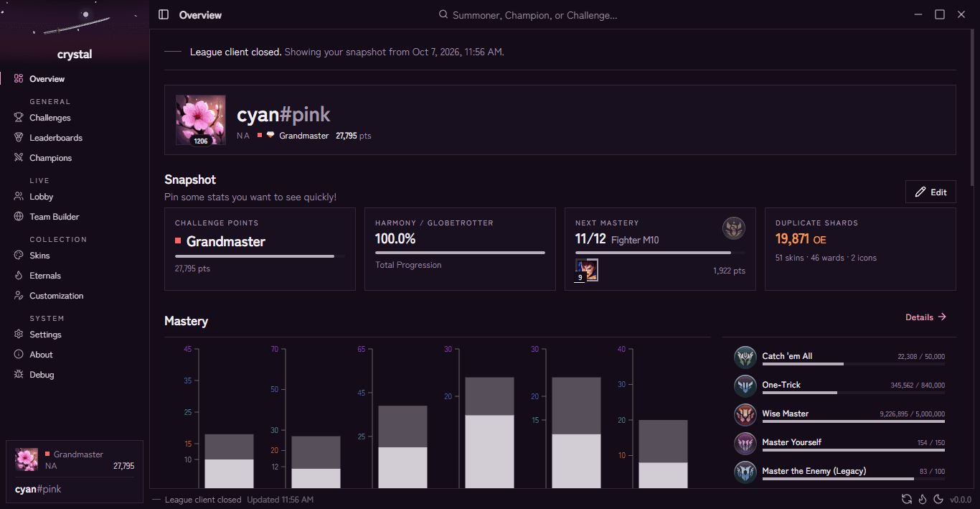980x509 pixels.
Task: Focus the Summoner, Champion, or Challenge search field
Action: 534,15
